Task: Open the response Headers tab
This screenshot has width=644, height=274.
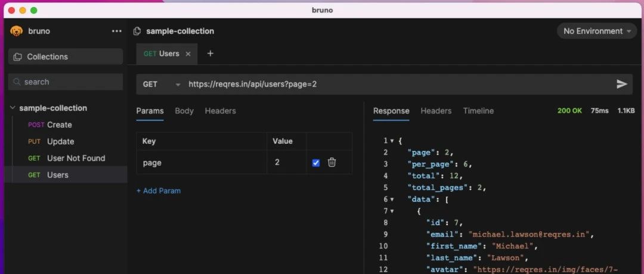Action: pos(436,111)
